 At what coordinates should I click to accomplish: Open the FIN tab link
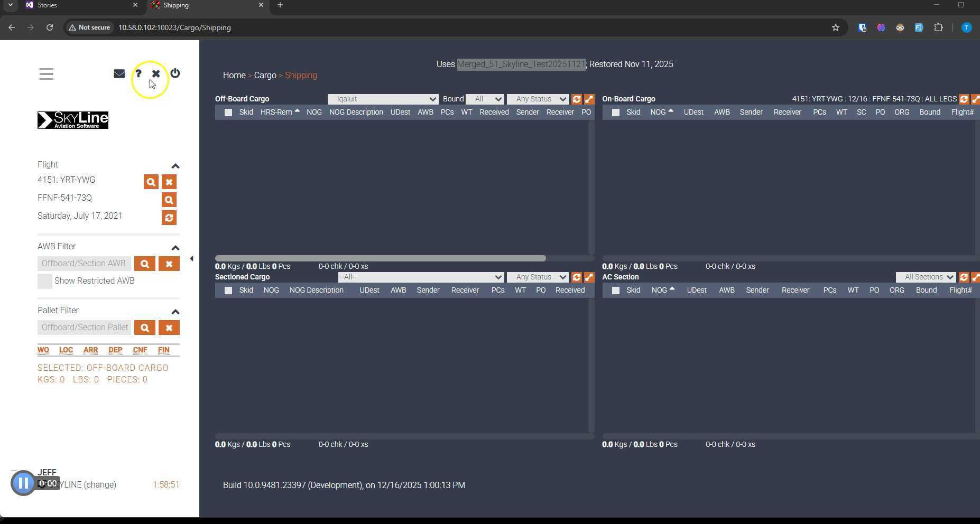pos(164,350)
